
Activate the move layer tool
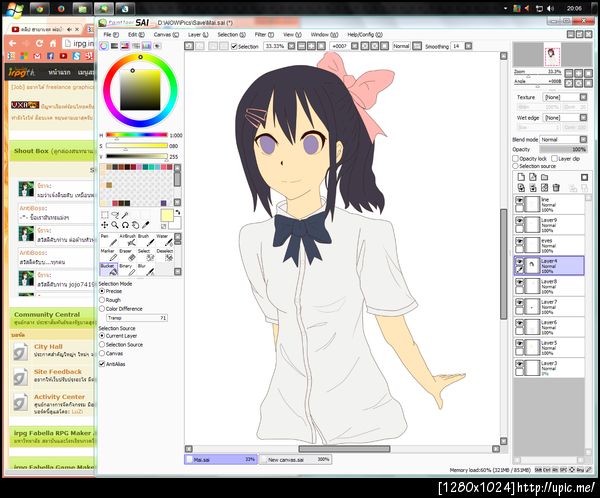(x=104, y=225)
